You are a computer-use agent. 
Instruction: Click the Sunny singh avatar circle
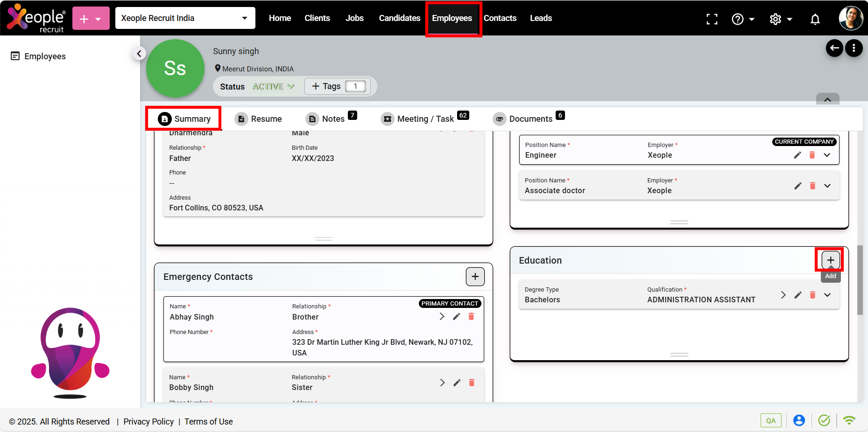pos(175,69)
